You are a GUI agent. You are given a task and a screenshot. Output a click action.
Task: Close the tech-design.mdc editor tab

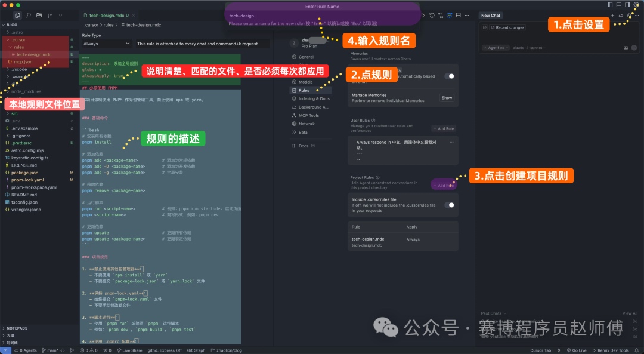pyautogui.click(x=134, y=15)
